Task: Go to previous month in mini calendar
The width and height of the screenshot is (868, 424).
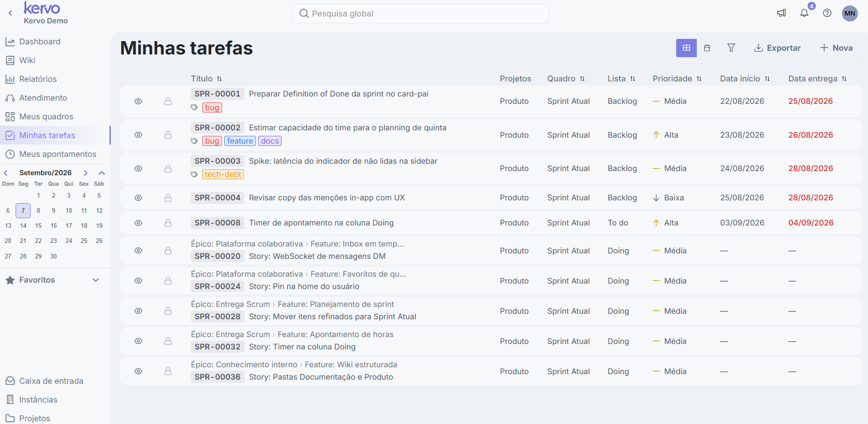Action: tap(6, 173)
